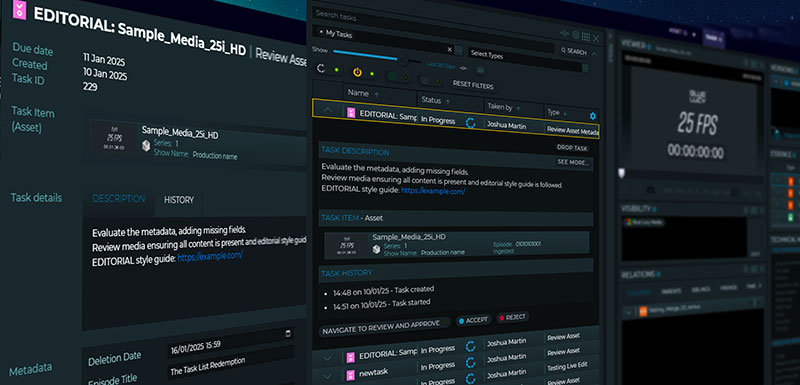Switch to the HISTORY tab in Task details
The height and width of the screenshot is (385, 800).
179,200
